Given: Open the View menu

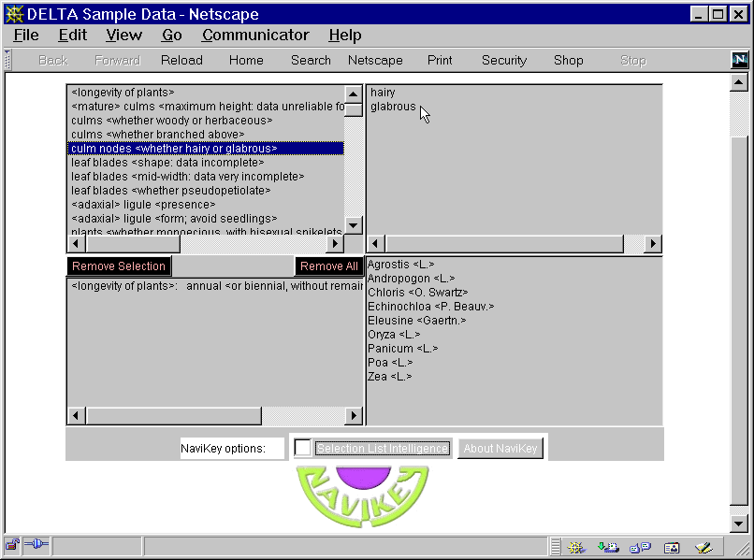Looking at the screenshot, I should (124, 36).
